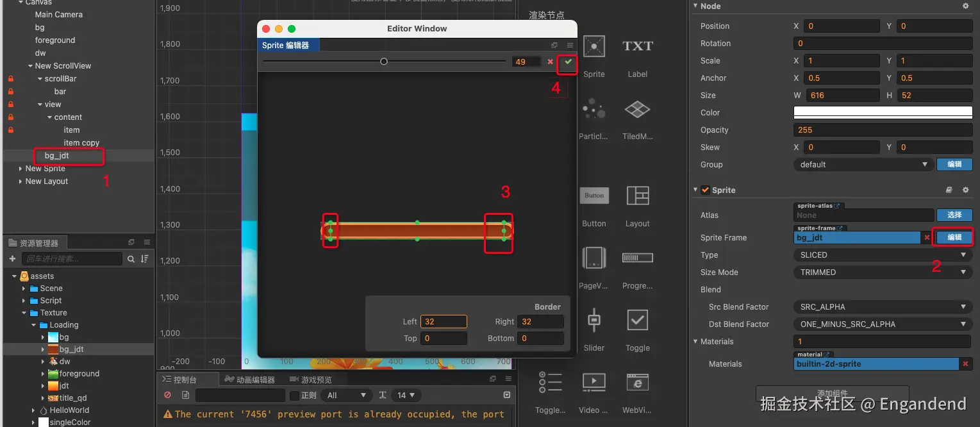
Task: Choose the Layout component icon
Action: [638, 196]
